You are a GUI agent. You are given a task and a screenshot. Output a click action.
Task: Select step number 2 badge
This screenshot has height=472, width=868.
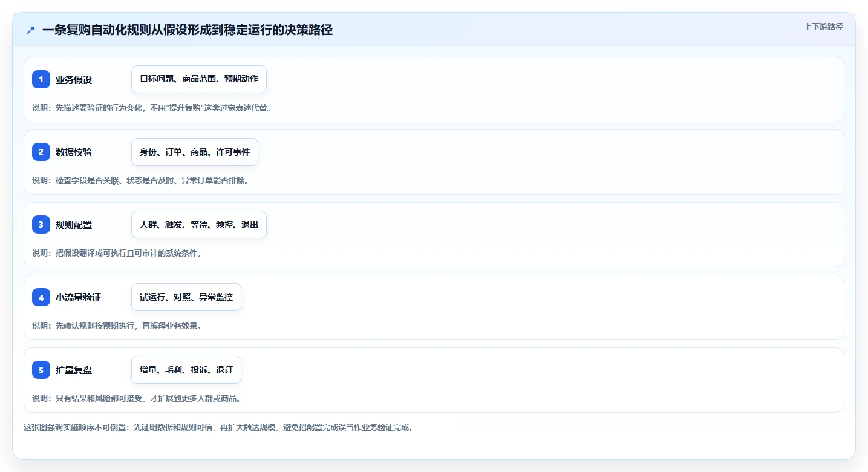coord(41,152)
